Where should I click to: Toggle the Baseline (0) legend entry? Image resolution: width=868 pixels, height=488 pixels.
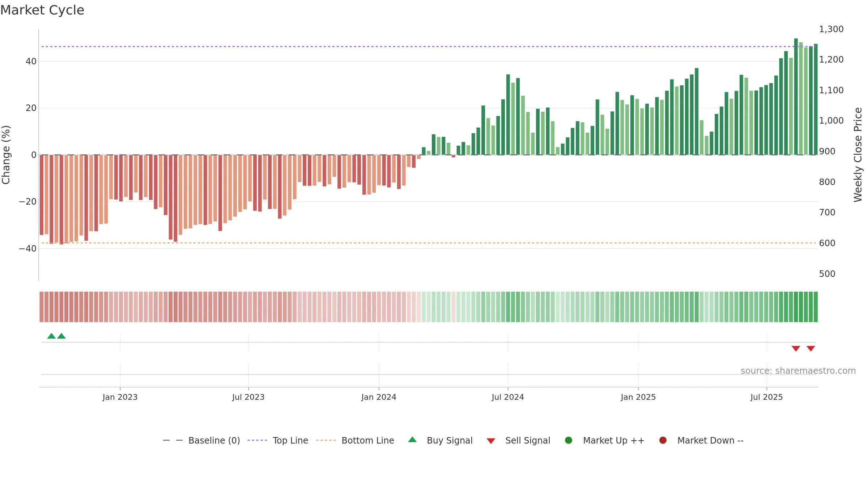coord(201,440)
